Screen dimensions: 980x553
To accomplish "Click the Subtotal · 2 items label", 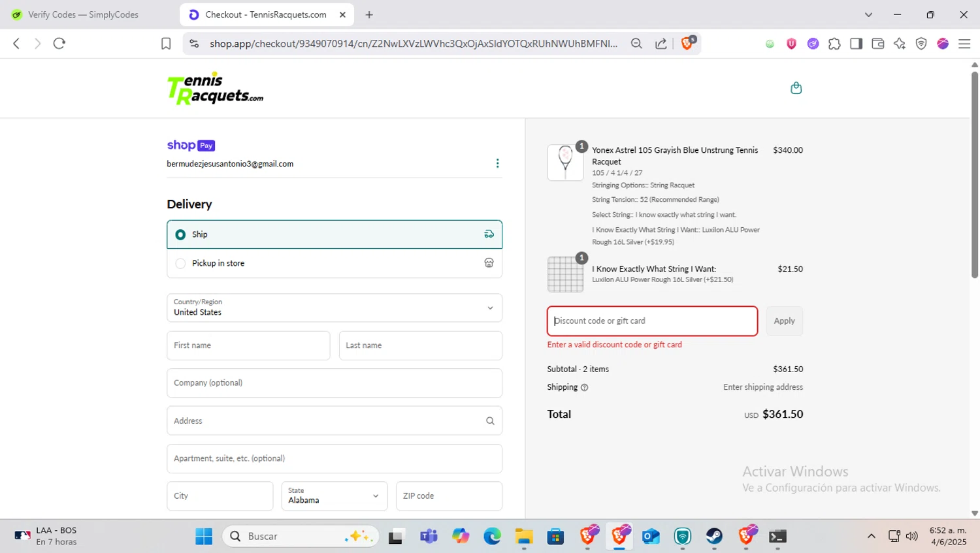I will click(578, 370).
